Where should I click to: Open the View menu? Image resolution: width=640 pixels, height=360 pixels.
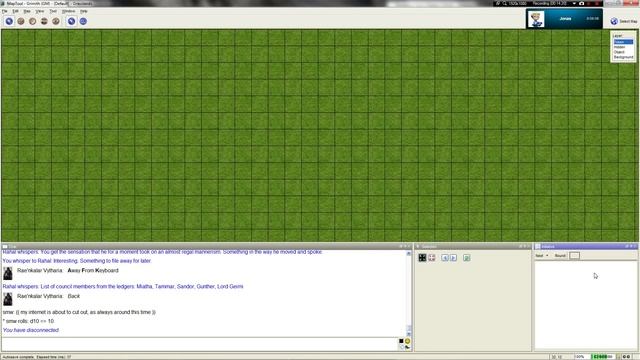coord(40,11)
